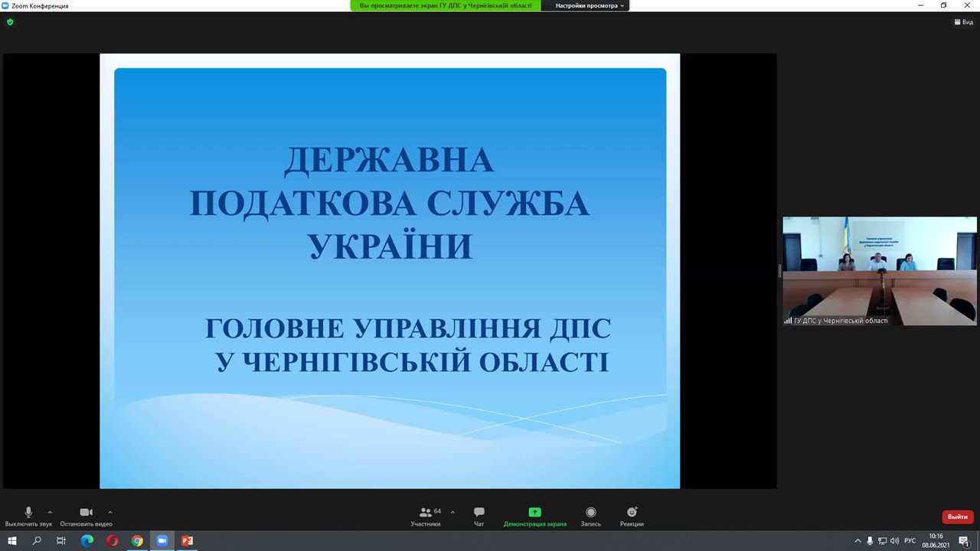Viewport: 980px width, 551px height.
Task: Open Opera browser from the taskbar
Action: [x=113, y=541]
